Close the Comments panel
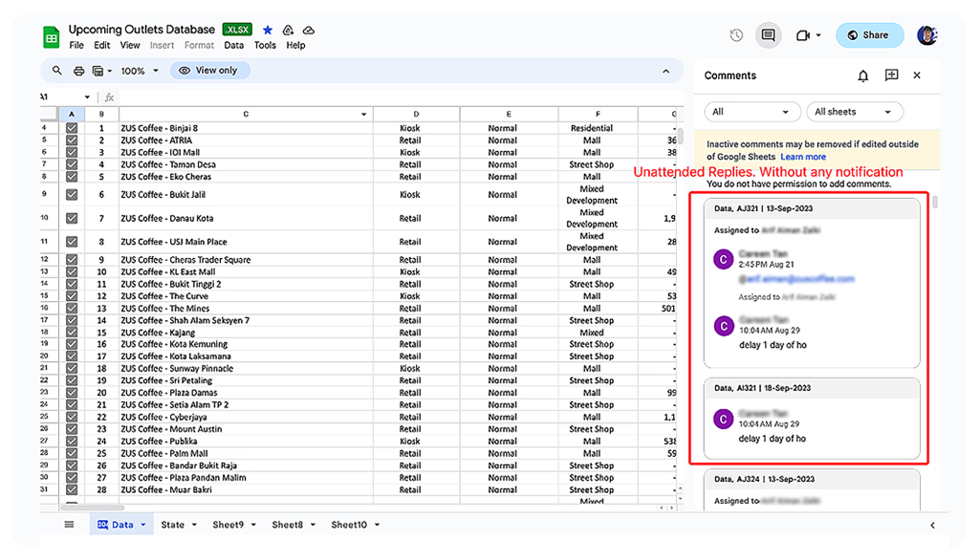The width and height of the screenshot is (979, 560). 917,75
